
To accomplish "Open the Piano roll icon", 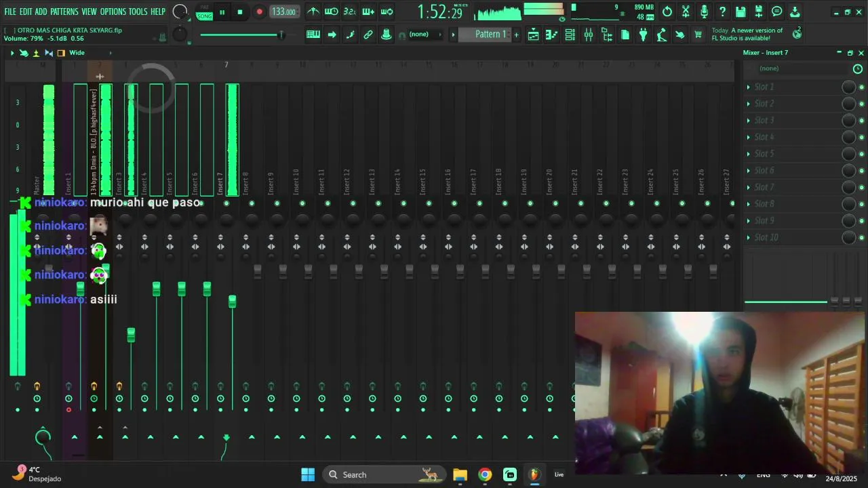I will [x=552, y=35].
